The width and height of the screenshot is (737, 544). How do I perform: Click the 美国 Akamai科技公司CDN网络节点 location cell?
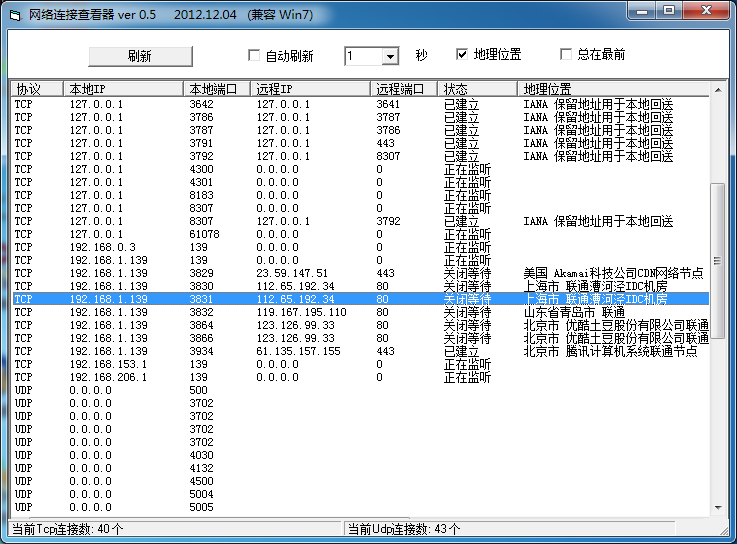[613, 273]
